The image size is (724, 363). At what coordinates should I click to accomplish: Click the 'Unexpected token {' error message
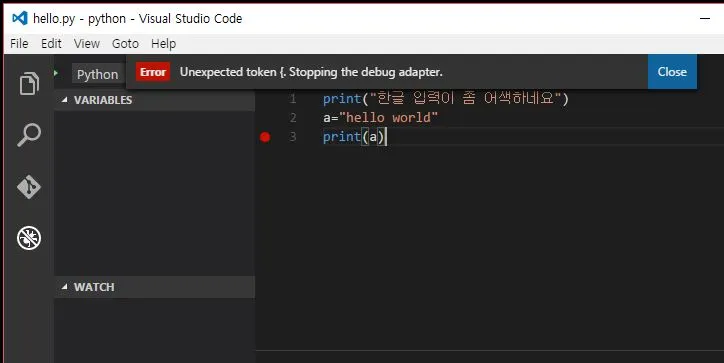(311, 72)
